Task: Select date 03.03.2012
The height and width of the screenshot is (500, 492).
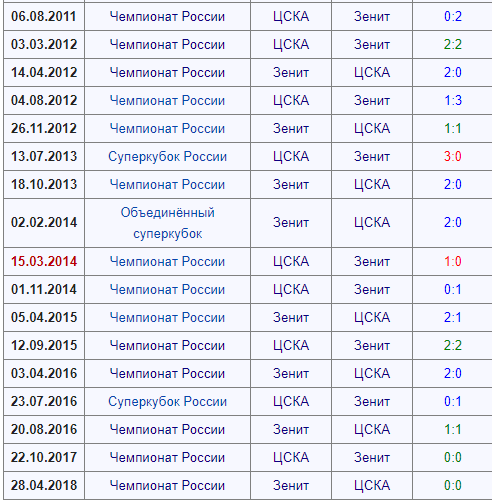Action: point(44,44)
